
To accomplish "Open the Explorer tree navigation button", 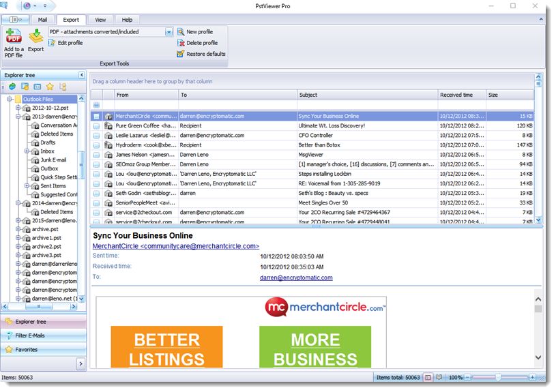I will tap(43, 322).
